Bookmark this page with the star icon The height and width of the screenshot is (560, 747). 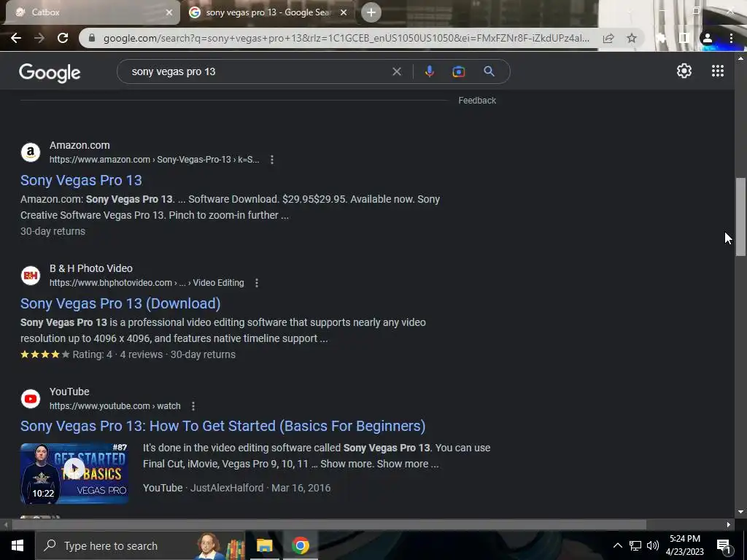pos(632,38)
